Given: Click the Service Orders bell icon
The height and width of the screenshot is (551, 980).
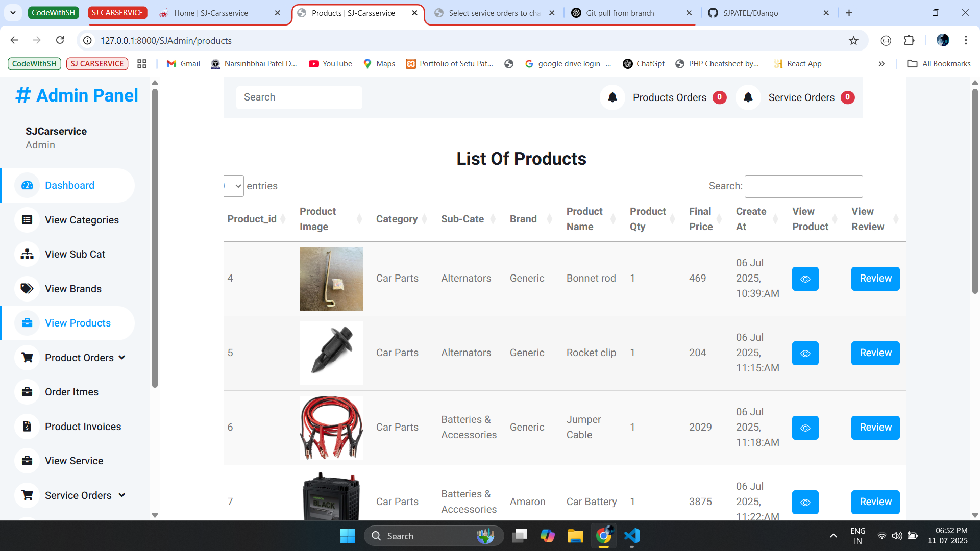Looking at the screenshot, I should click(748, 97).
